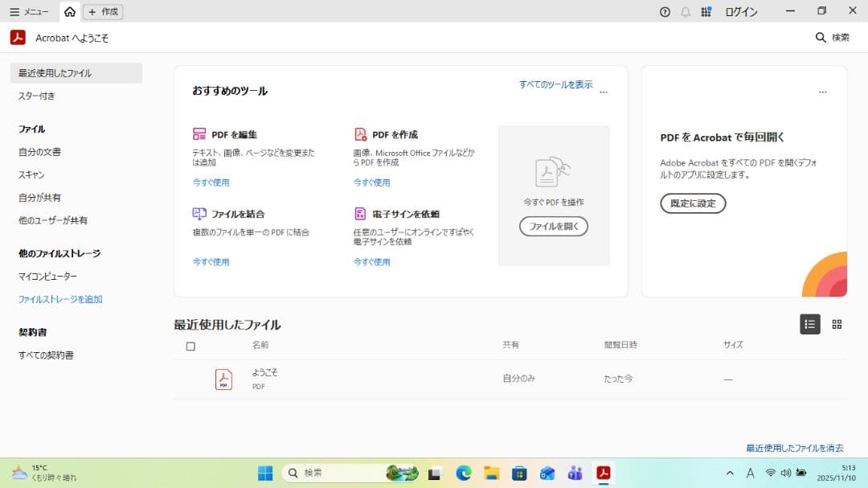Image resolution: width=868 pixels, height=488 pixels.
Task: Open the メニュー hamburger menu
Action: click(x=29, y=12)
